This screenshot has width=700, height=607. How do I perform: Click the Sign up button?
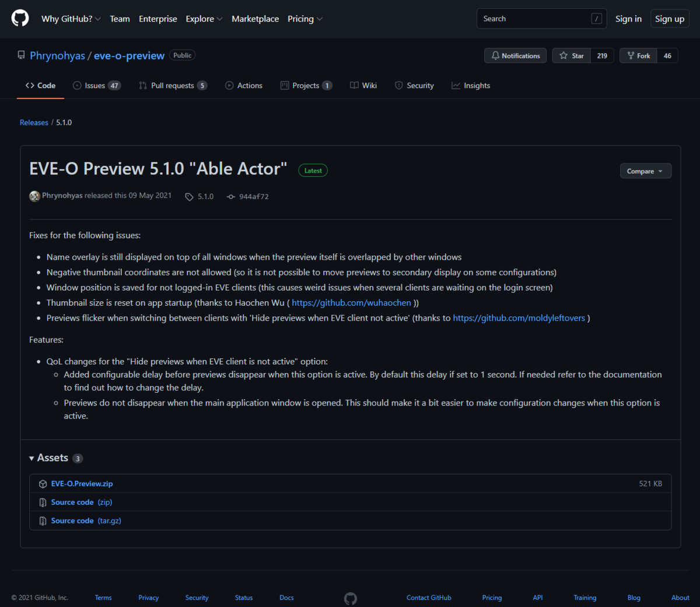coord(670,19)
